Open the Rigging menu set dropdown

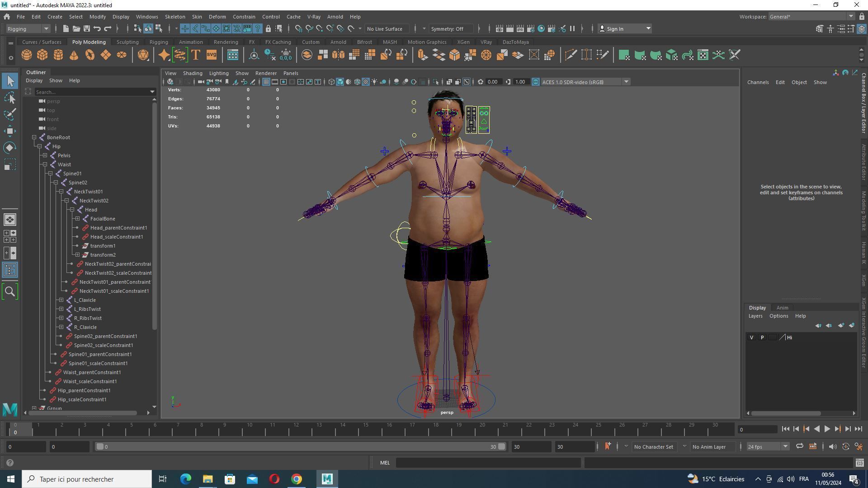tap(28, 29)
